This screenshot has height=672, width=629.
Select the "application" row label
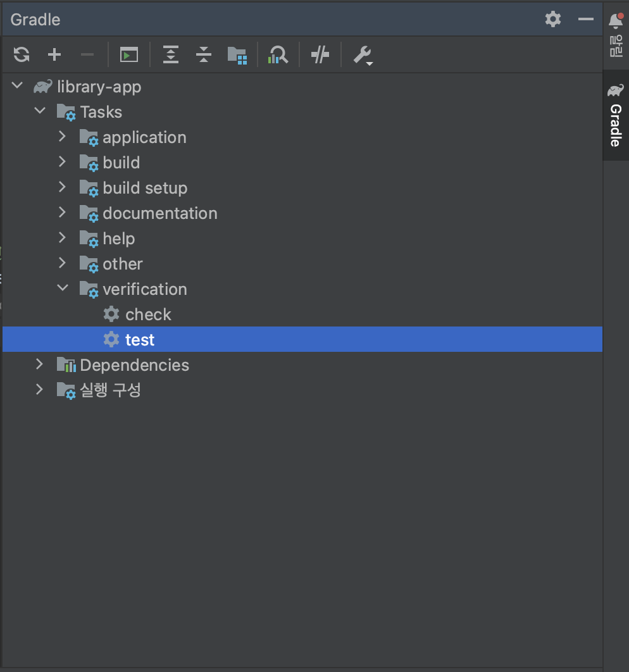[x=145, y=137]
